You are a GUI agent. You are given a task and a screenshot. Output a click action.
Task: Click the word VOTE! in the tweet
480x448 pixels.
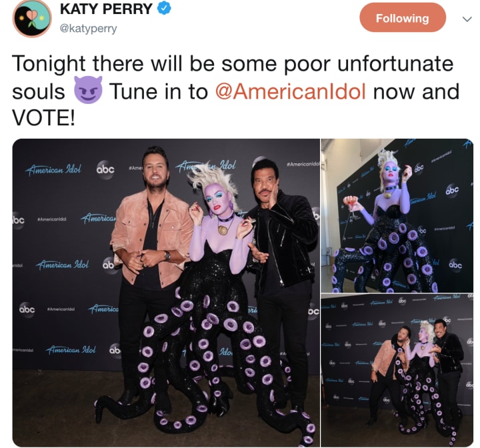click(x=43, y=118)
